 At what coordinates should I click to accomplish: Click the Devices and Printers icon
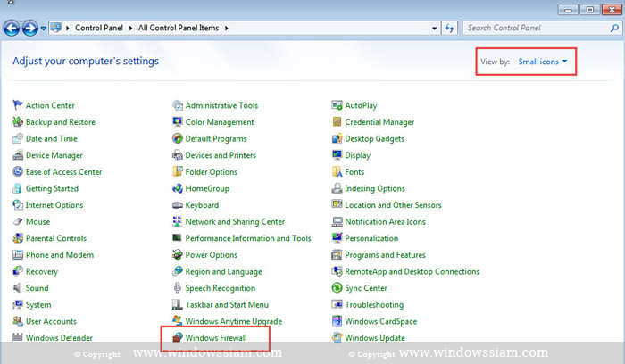click(178, 155)
